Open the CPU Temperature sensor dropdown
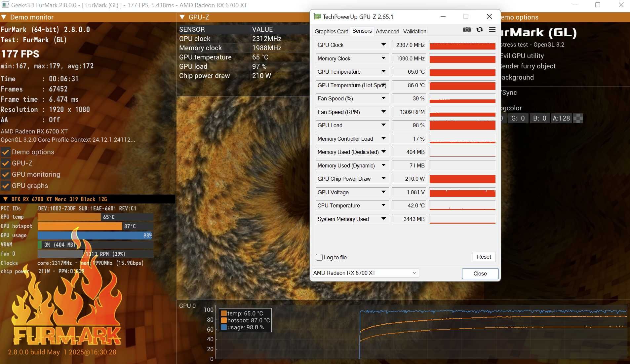This screenshot has height=364, width=630. [383, 205]
